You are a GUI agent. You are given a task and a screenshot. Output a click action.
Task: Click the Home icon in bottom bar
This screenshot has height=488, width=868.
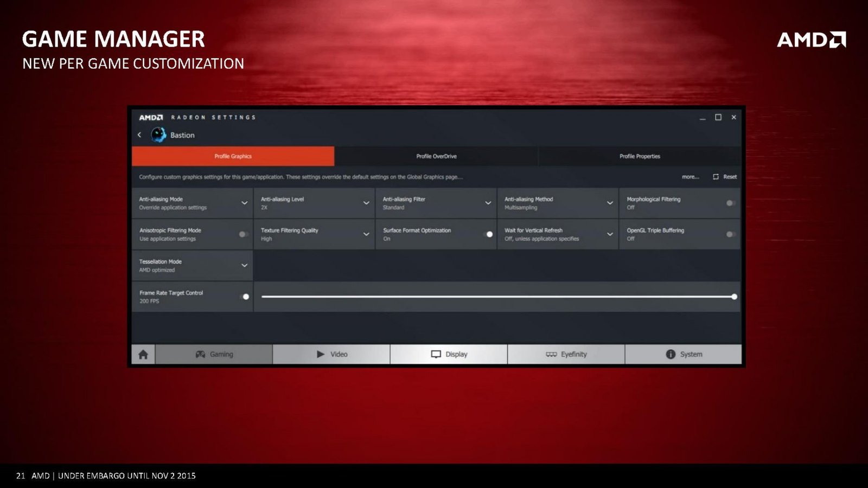click(x=143, y=354)
